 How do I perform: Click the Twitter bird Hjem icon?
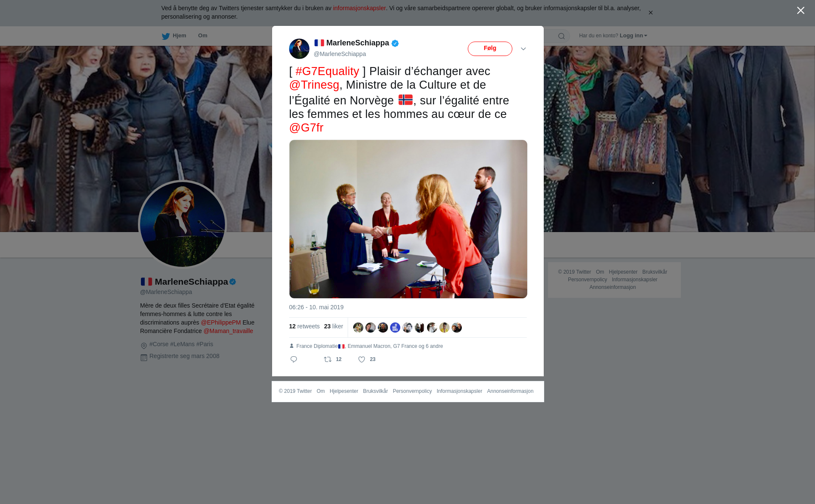[166, 36]
